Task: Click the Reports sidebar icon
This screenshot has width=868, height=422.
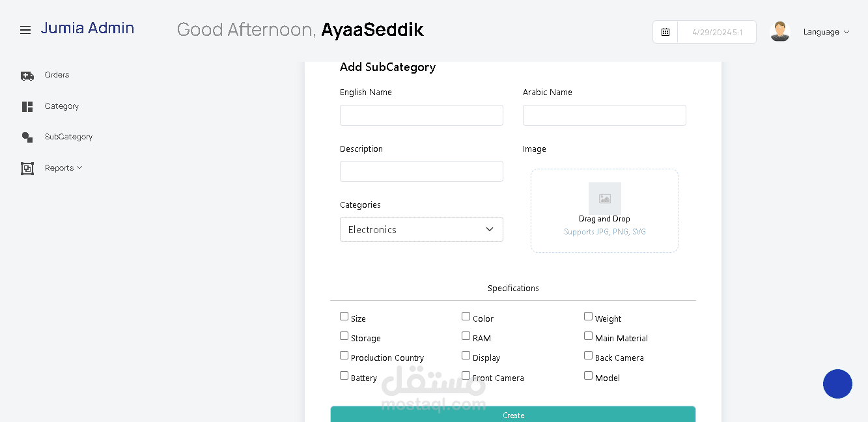Action: point(27,169)
